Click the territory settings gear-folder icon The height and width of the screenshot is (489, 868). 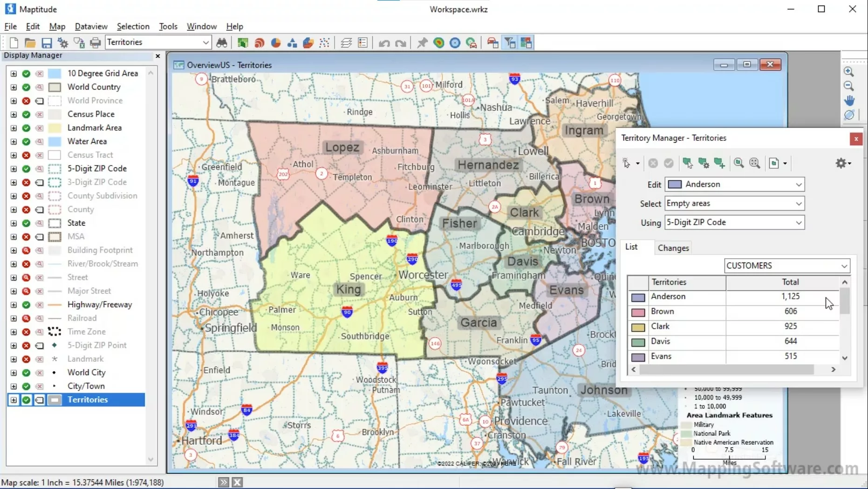pyautogui.click(x=842, y=163)
